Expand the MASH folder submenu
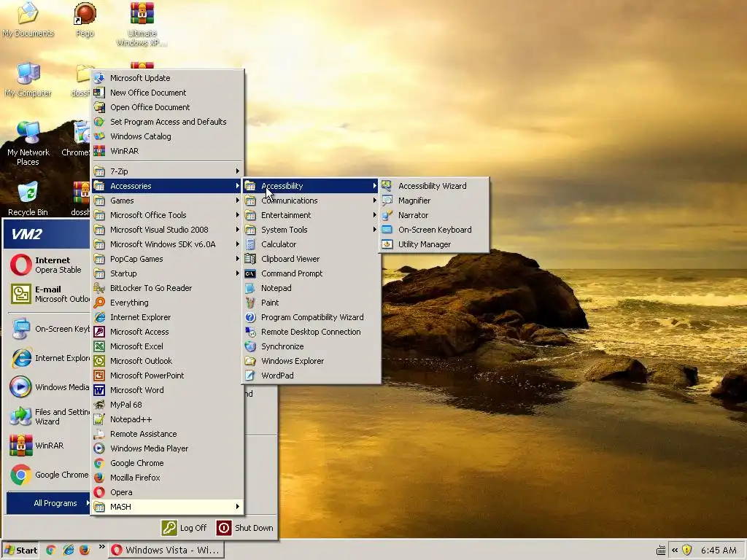 tap(167, 507)
